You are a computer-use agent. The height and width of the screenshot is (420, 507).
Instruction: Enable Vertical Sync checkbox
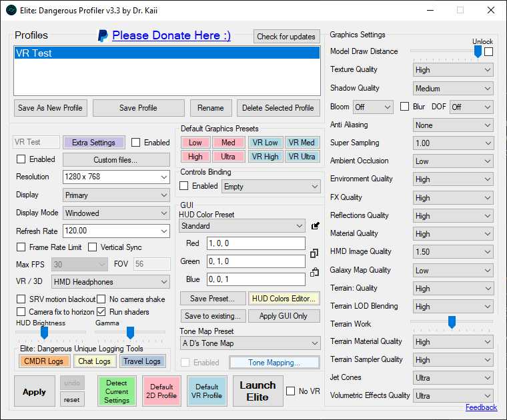pyautogui.click(x=93, y=247)
